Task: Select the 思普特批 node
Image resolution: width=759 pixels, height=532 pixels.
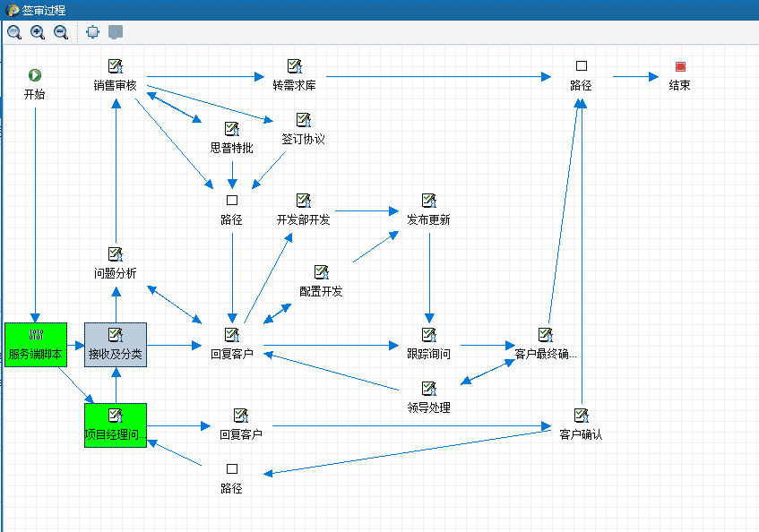Action: tap(232, 138)
